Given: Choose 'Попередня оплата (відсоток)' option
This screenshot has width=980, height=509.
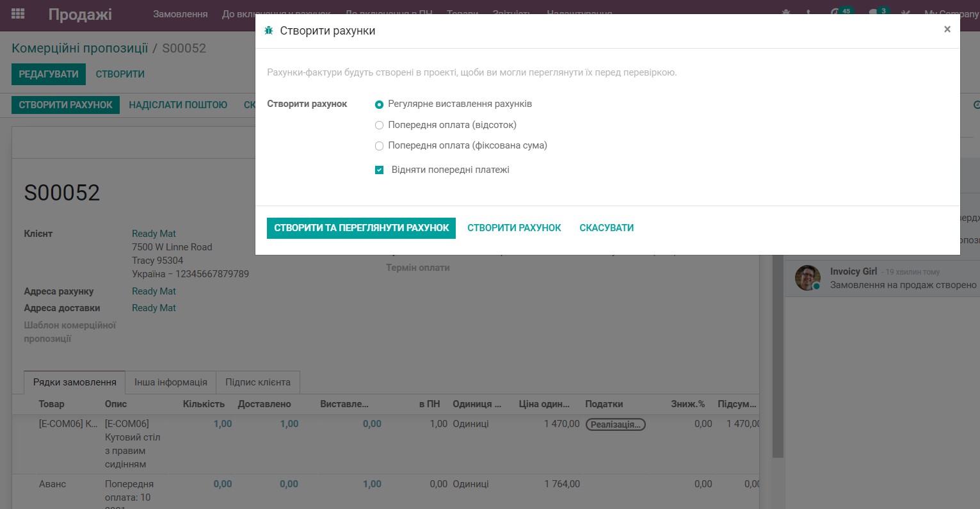Looking at the screenshot, I should click(x=379, y=125).
